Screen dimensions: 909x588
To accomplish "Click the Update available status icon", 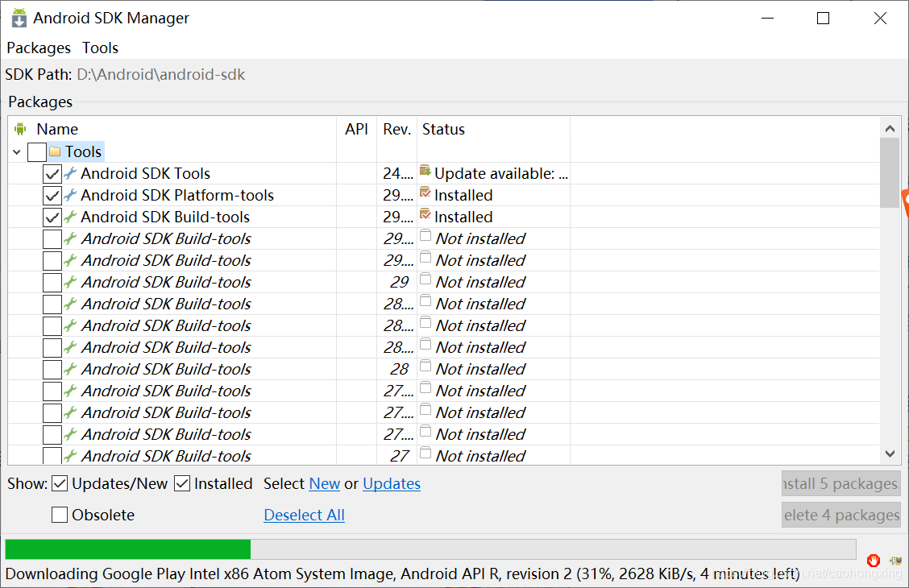I will coord(425,171).
